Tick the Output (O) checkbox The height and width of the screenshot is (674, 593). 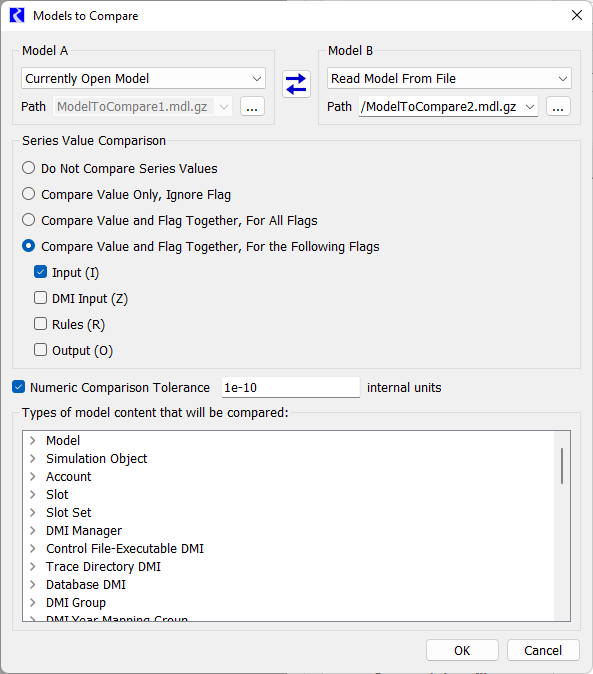coord(40,350)
